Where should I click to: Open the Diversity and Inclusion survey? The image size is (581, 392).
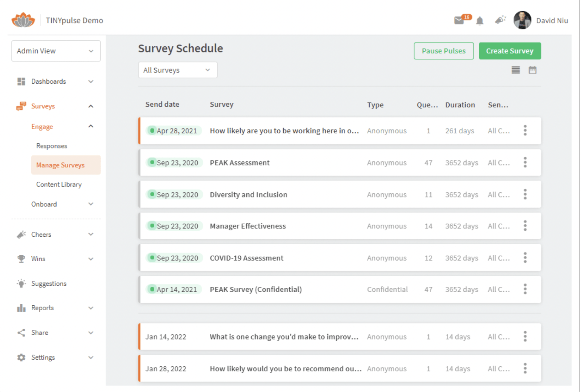(x=249, y=194)
